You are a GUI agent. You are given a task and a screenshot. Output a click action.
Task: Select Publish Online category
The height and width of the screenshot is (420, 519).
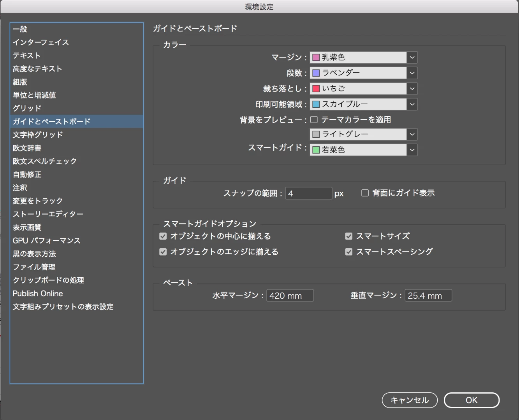(77, 294)
